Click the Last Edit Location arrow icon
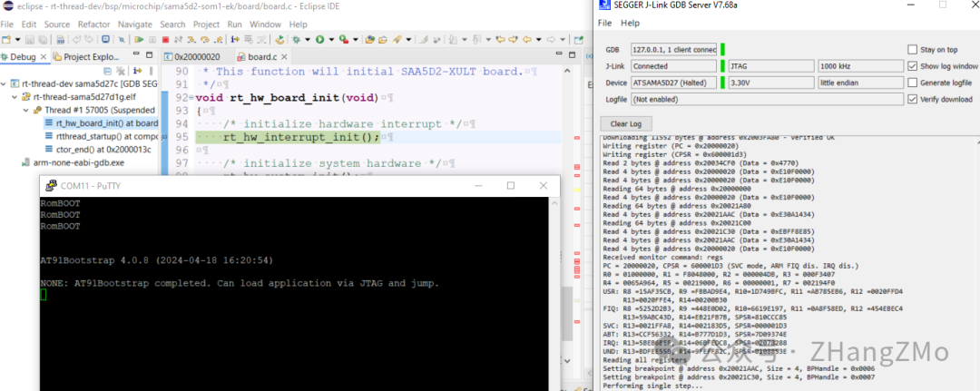Image resolution: width=980 pixels, height=391 pixels. click(x=501, y=39)
